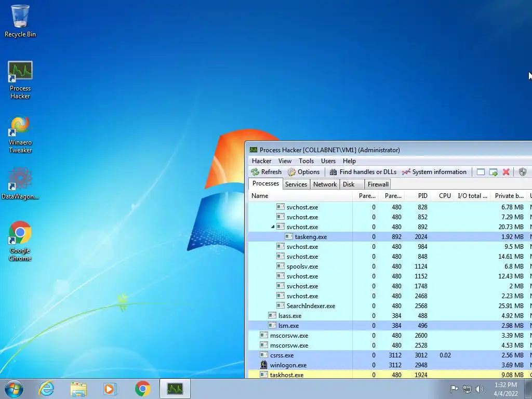Switch to the Services tab

pos(296,184)
